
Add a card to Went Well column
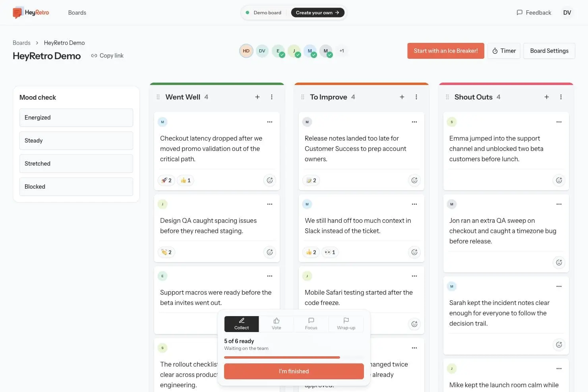(x=257, y=97)
